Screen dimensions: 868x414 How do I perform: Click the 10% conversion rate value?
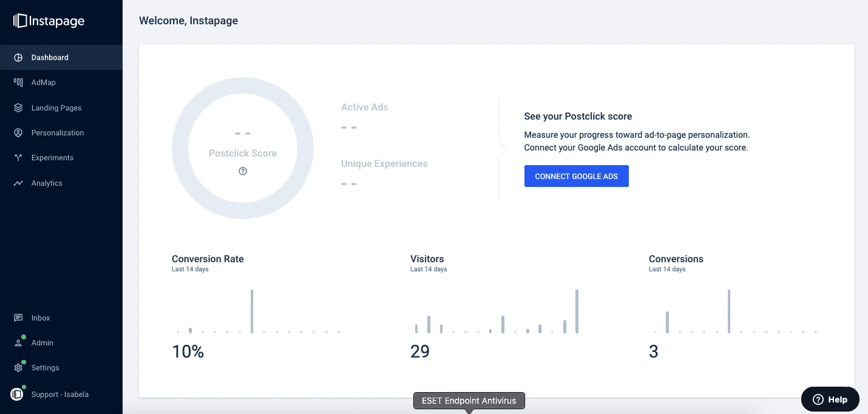click(x=188, y=351)
